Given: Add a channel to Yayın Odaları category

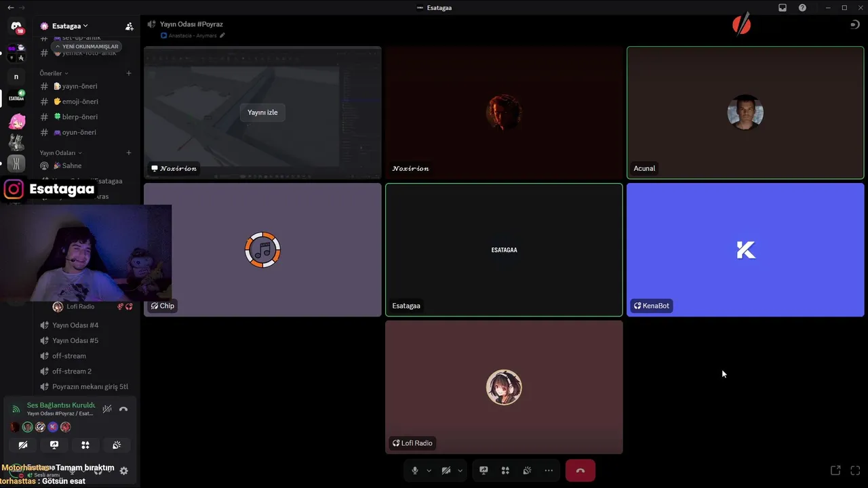Looking at the screenshot, I should 129,153.
